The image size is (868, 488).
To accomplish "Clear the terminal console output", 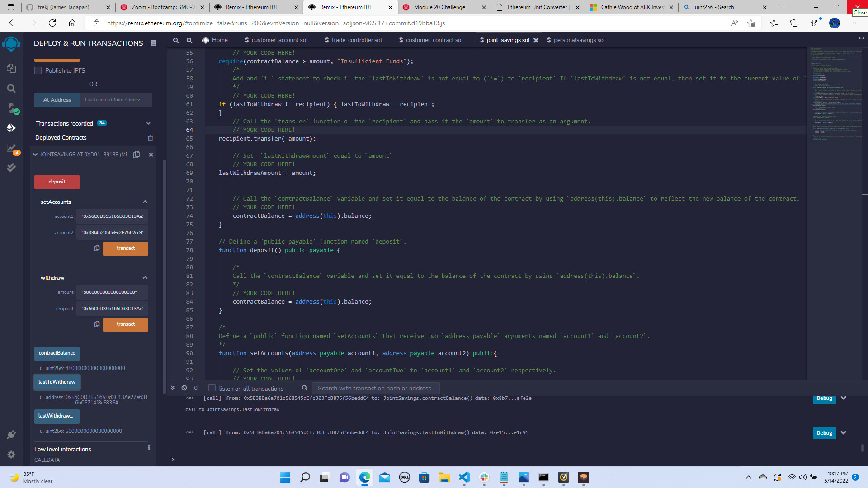I will tap(184, 388).
